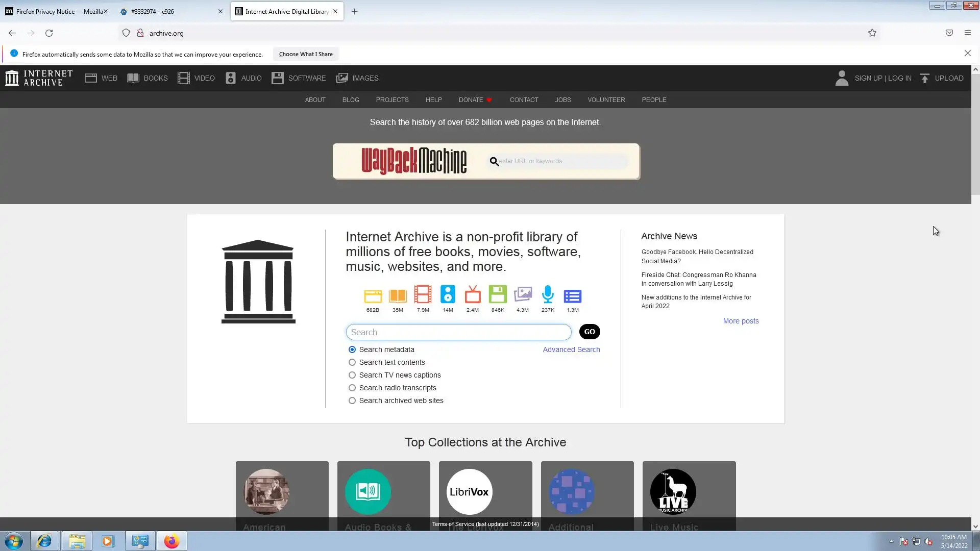980x551 pixels.
Task: Open Firefox application menu hamburger button
Action: (967, 33)
